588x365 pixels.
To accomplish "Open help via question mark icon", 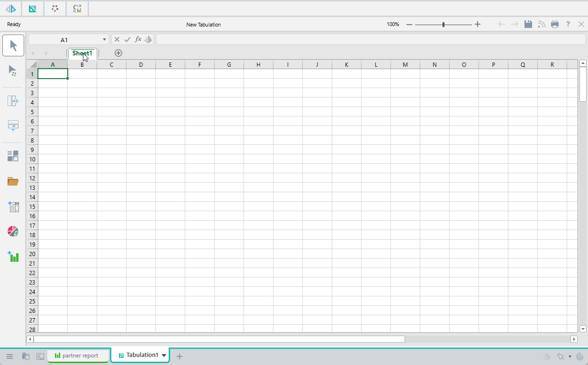I will pos(568,24).
